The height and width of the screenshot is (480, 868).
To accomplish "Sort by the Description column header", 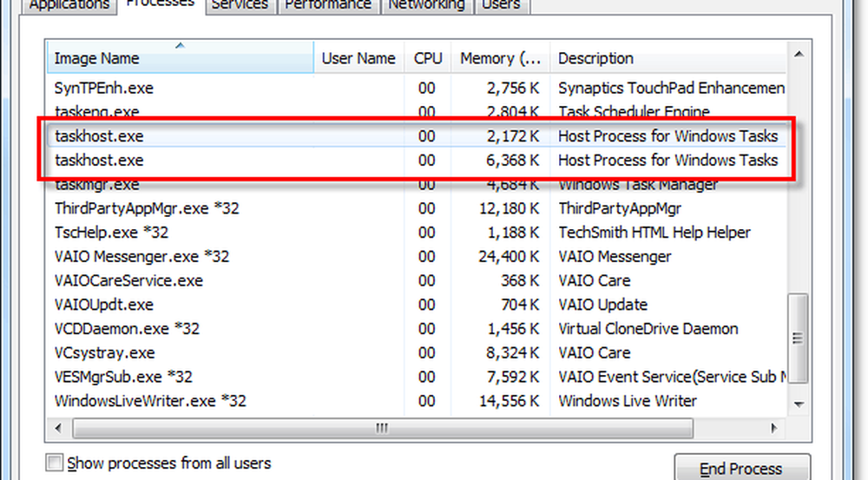I will [x=668, y=59].
